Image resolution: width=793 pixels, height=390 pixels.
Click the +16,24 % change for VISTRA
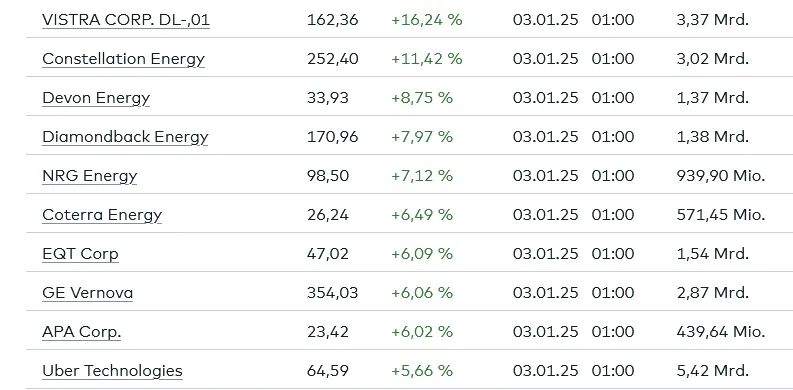tap(427, 20)
